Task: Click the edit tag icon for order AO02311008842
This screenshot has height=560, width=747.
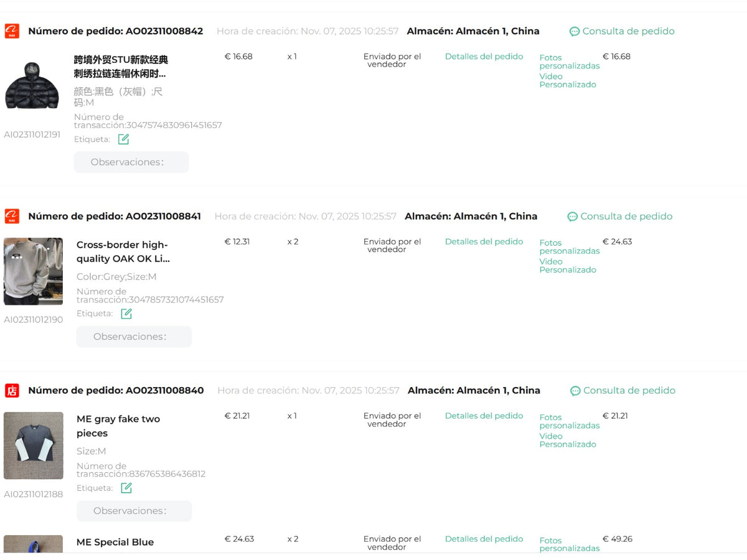Action: click(123, 139)
